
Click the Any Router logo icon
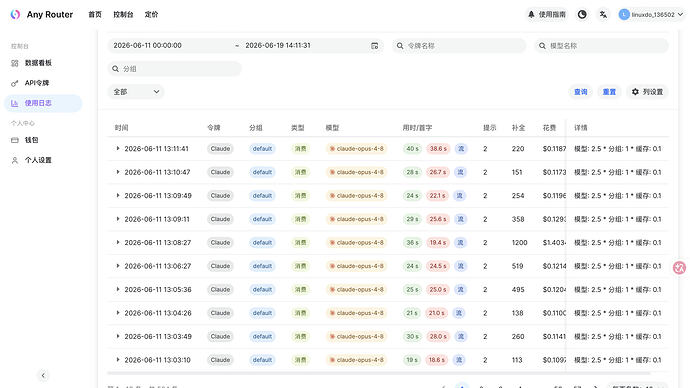[15, 15]
